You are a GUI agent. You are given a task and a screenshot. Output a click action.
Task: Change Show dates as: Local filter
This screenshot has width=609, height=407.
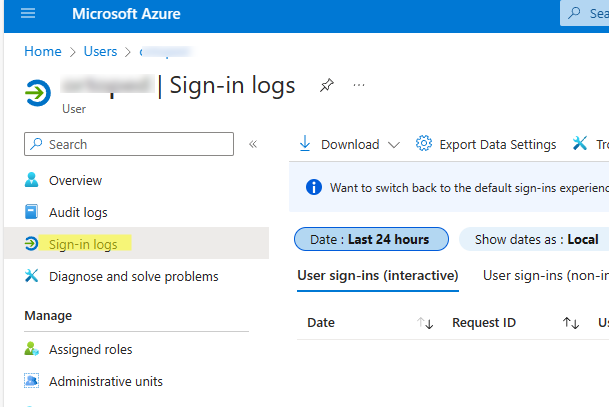[x=536, y=239]
